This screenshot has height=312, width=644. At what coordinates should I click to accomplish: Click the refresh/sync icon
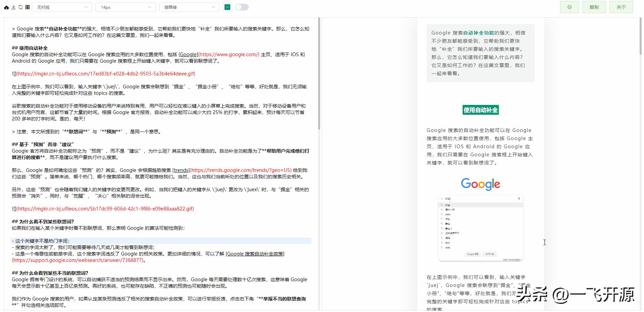(21, 7)
